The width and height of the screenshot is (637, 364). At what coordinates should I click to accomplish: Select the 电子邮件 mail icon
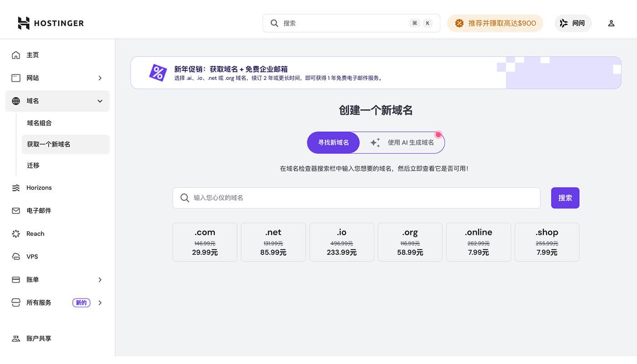(15, 210)
